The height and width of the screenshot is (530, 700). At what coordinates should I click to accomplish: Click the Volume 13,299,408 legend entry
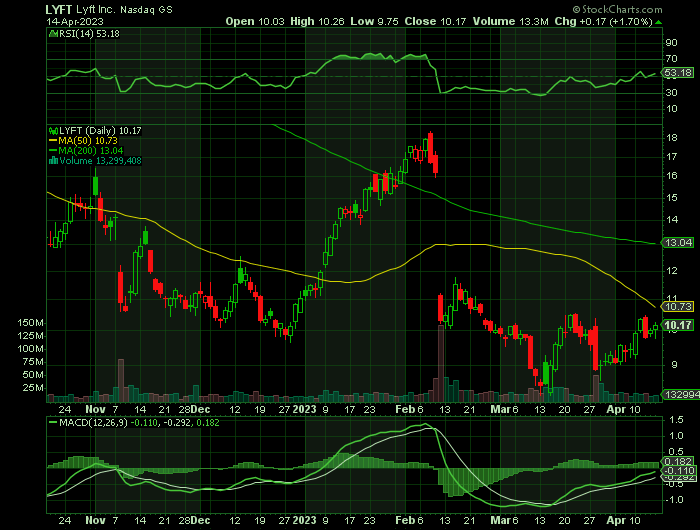[x=95, y=161]
